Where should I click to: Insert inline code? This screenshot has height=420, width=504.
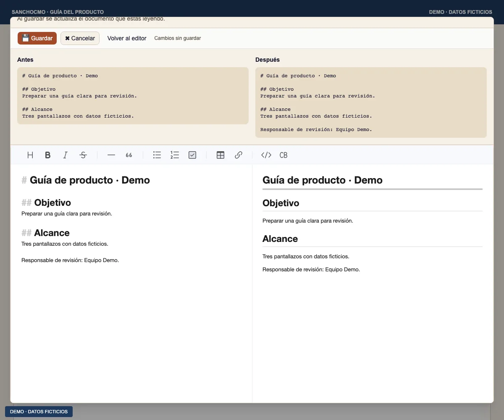coord(266,155)
